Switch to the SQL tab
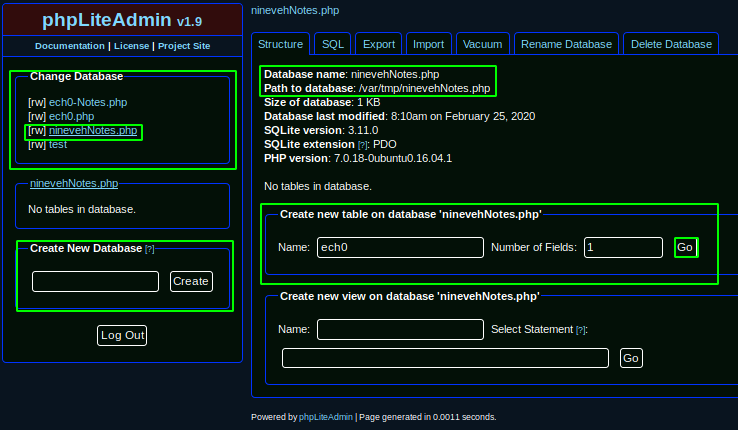Image resolution: width=738 pixels, height=430 pixels. [x=330, y=44]
